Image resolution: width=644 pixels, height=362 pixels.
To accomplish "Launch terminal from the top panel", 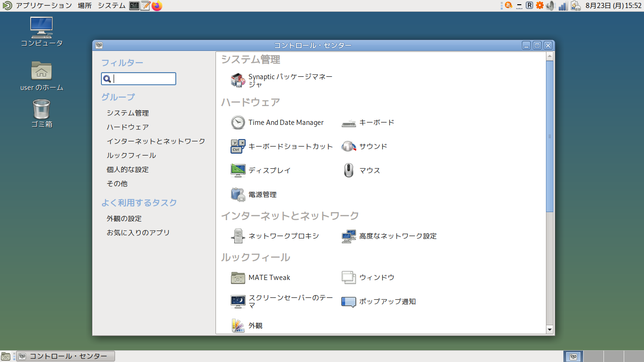I will tap(134, 6).
